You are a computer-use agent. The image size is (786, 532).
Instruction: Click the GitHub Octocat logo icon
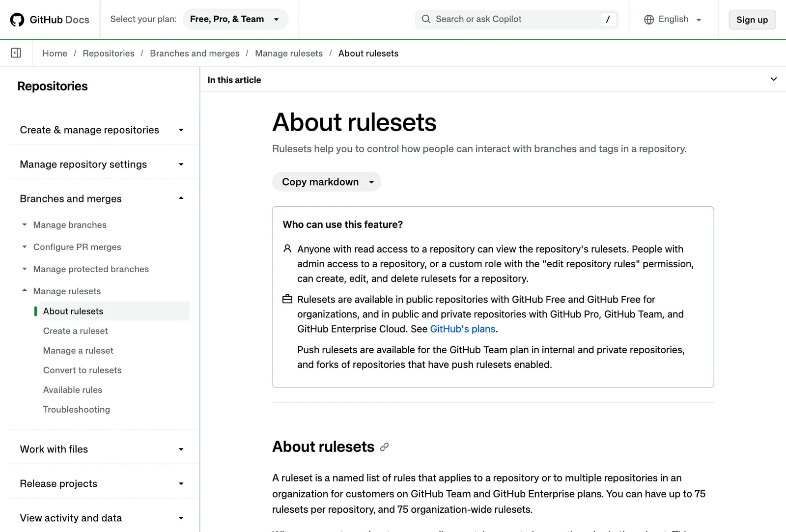point(17,20)
